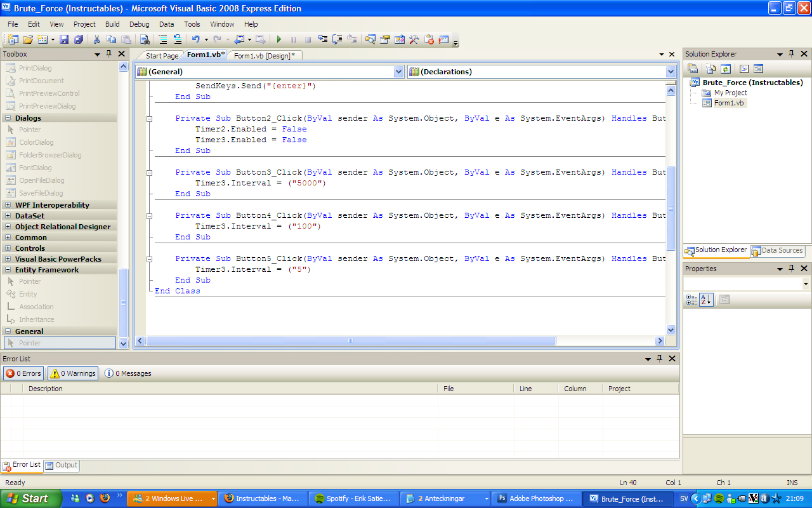Viewport: 812px width, 508px height.
Task: Select My Project in Solution Explorer
Action: pos(730,93)
